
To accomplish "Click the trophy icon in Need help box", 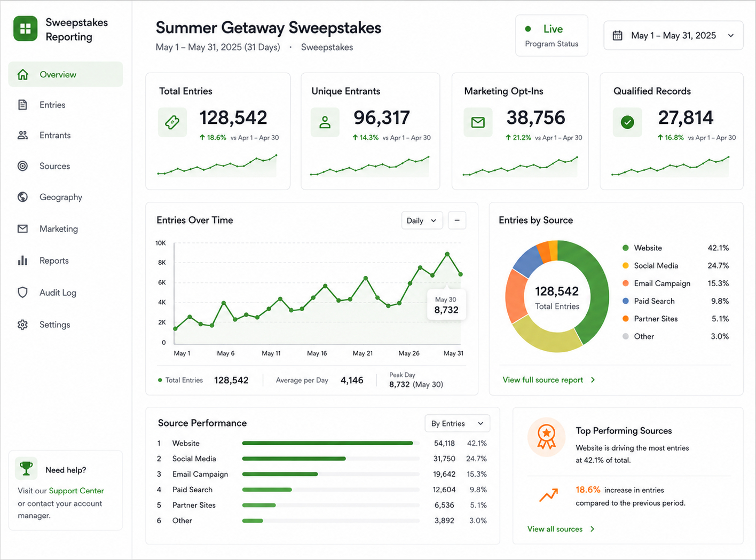I will click(x=26, y=468).
